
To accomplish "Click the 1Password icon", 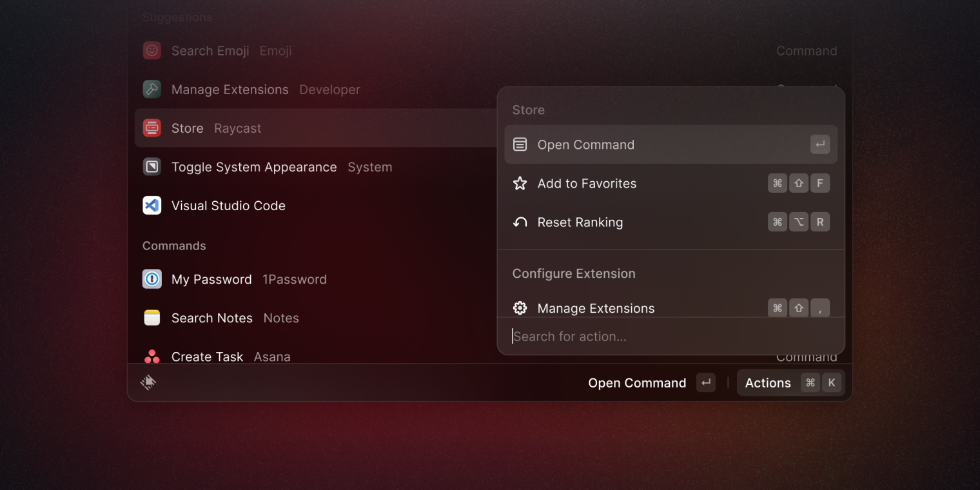I will pyautogui.click(x=152, y=279).
